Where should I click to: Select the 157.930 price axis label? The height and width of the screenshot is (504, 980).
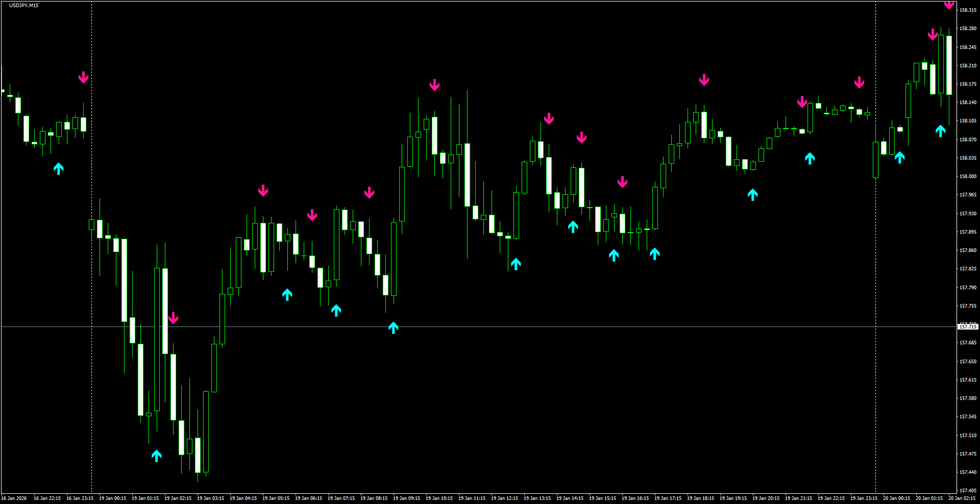pos(968,214)
